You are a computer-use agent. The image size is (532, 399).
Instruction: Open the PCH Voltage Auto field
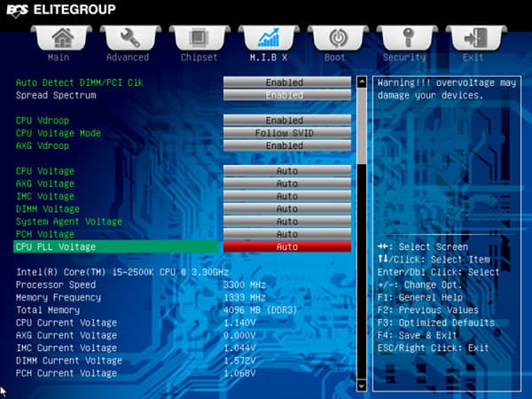pos(287,234)
